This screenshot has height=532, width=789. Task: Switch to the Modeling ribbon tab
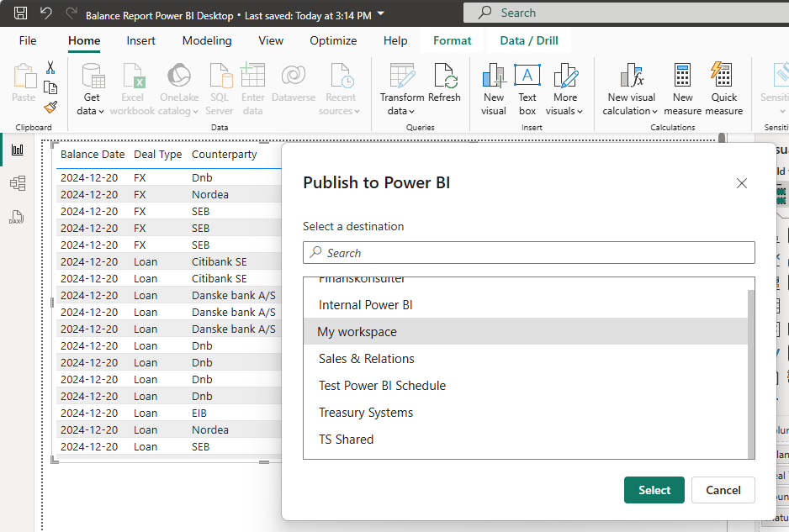pyautogui.click(x=207, y=40)
